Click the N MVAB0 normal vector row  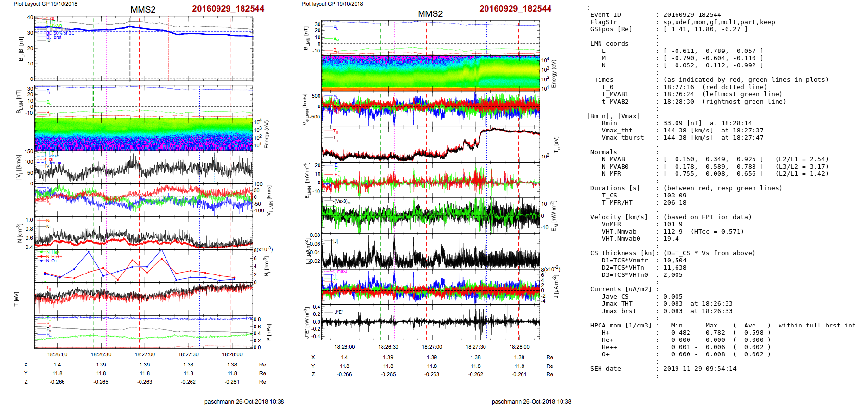coord(713,167)
